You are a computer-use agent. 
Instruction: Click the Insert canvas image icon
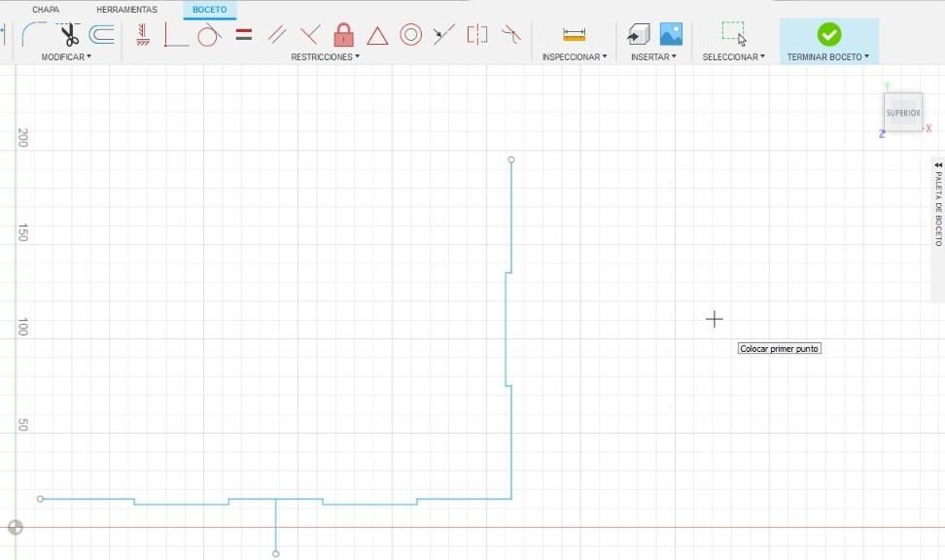pos(671,34)
